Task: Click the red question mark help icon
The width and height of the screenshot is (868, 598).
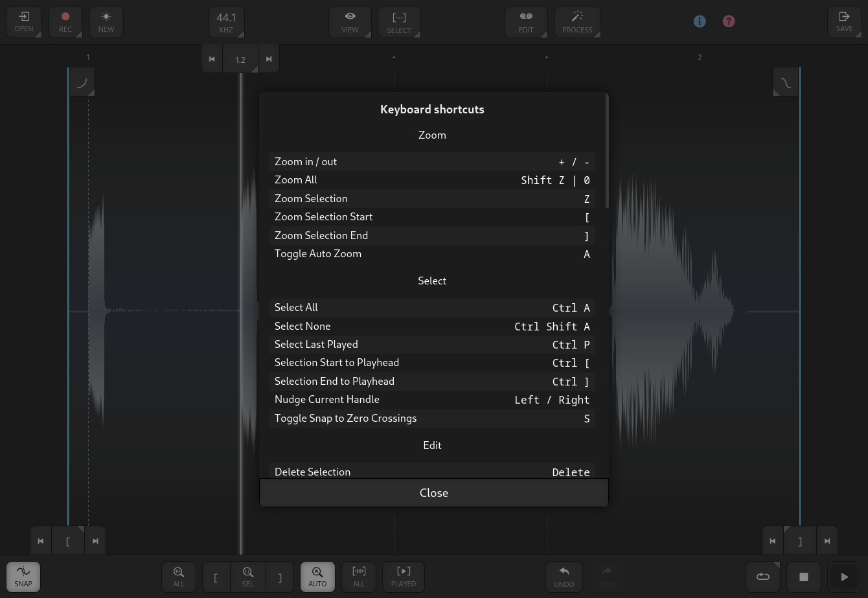Action: point(729,21)
